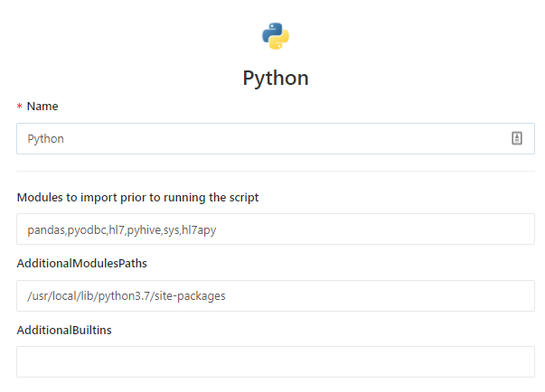Click the AdditionalModulesPaths label

pos(81,263)
